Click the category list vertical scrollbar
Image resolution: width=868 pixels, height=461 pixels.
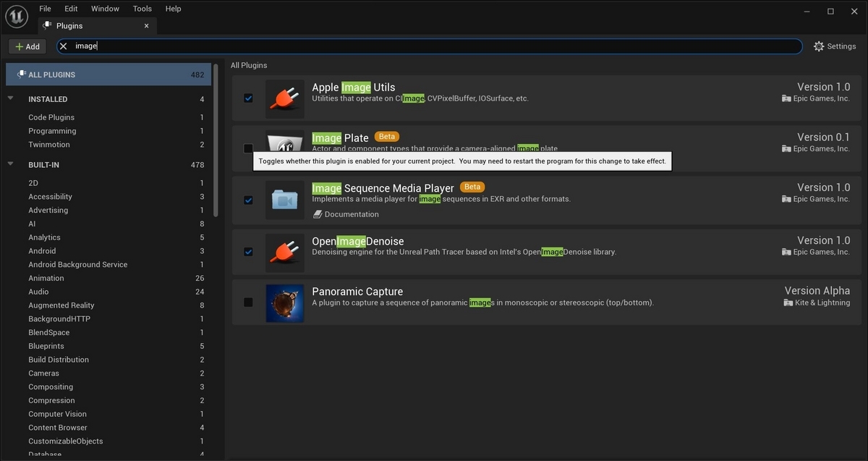pos(216,141)
